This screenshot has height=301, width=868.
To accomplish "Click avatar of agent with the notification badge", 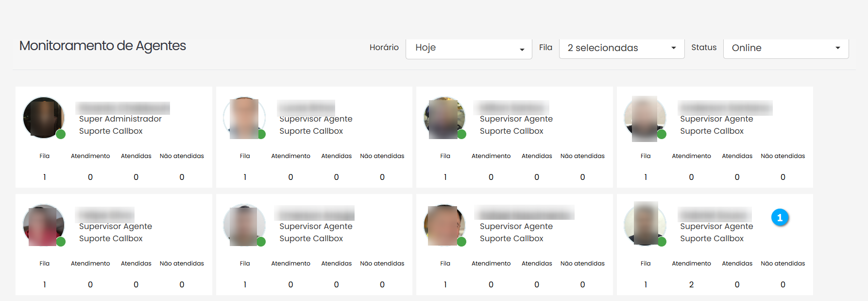I will (x=645, y=225).
